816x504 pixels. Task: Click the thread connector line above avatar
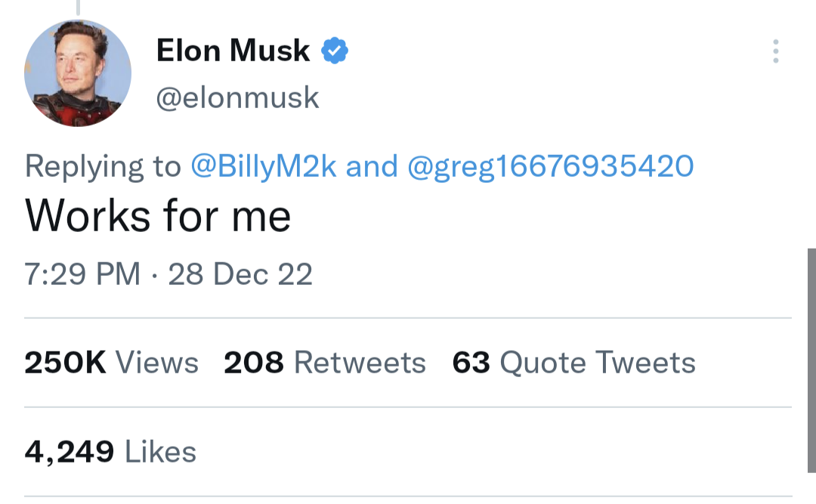pyautogui.click(x=77, y=7)
